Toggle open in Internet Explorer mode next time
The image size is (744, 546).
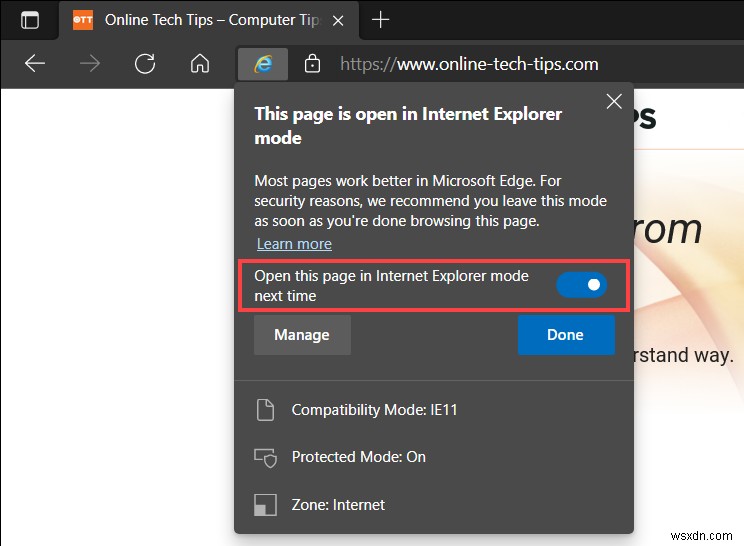[581, 285]
